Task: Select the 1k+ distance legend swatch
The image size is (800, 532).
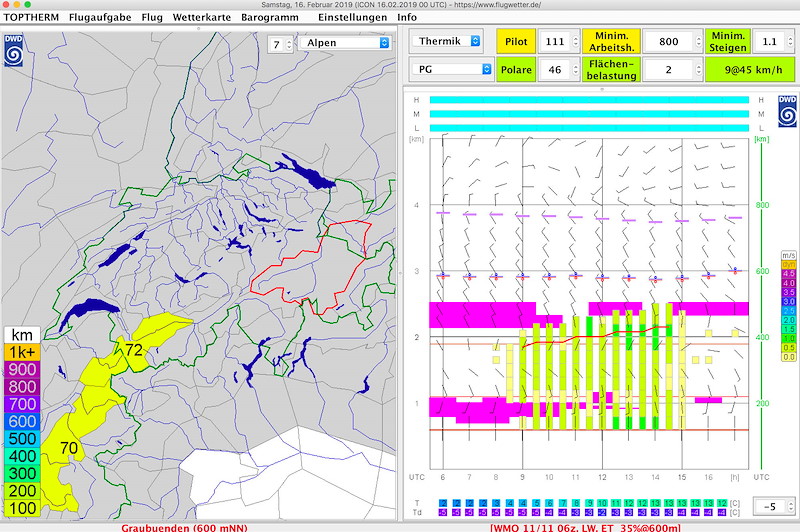Action: (22, 352)
